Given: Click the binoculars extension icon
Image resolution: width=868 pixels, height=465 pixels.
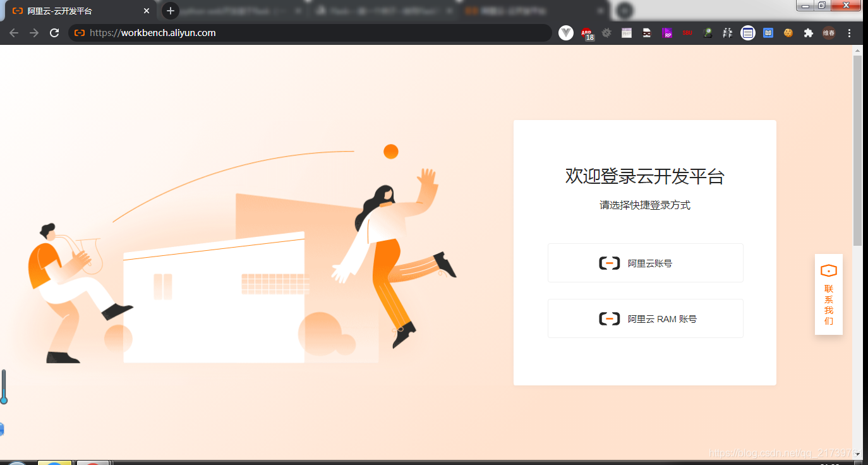Looking at the screenshot, I should 728,33.
